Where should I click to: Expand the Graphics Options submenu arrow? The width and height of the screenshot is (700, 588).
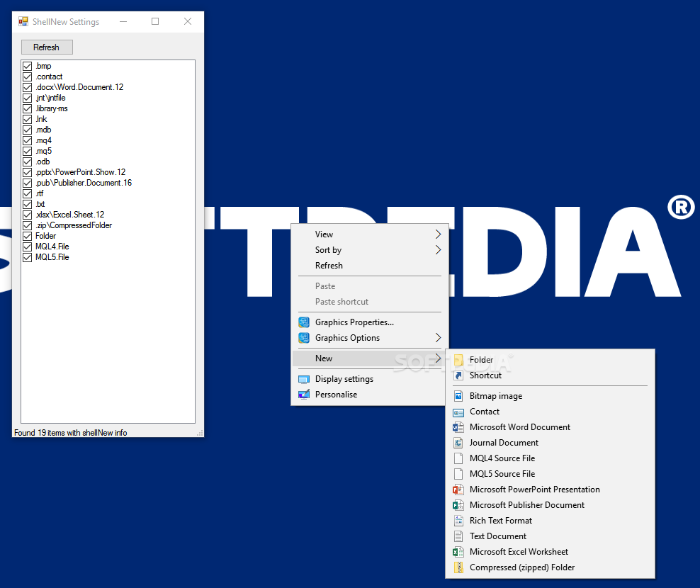pyautogui.click(x=438, y=338)
